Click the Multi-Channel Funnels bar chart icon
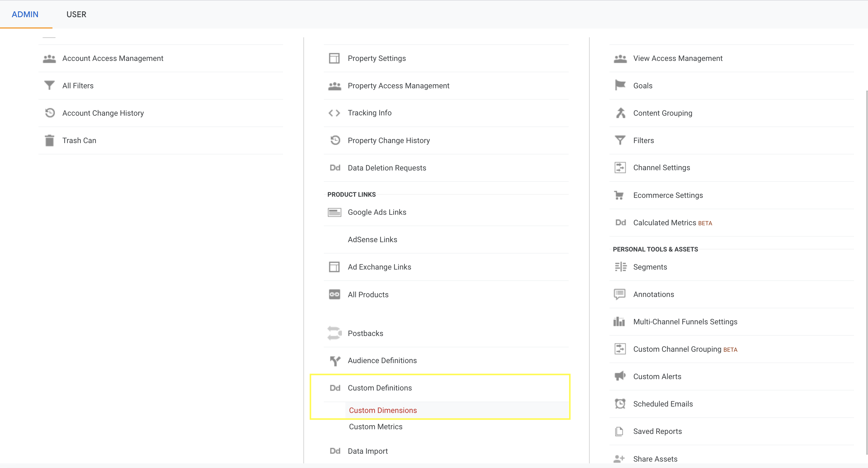Screen dimensions: 868x468 (x=619, y=322)
